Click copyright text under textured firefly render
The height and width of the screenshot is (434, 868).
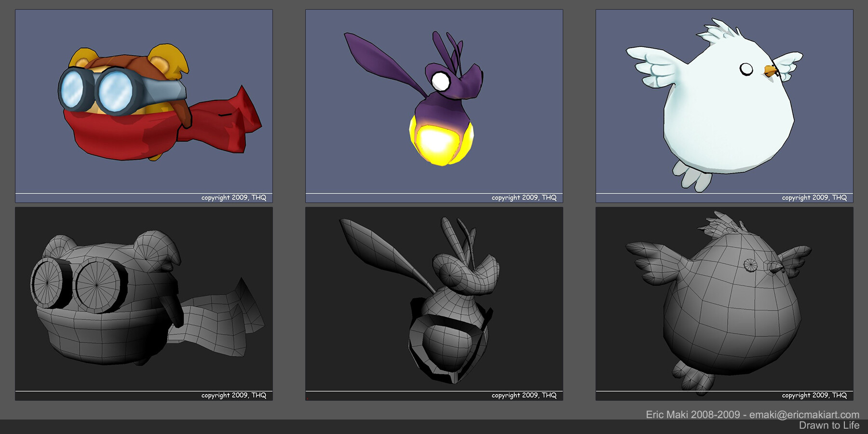pos(524,198)
